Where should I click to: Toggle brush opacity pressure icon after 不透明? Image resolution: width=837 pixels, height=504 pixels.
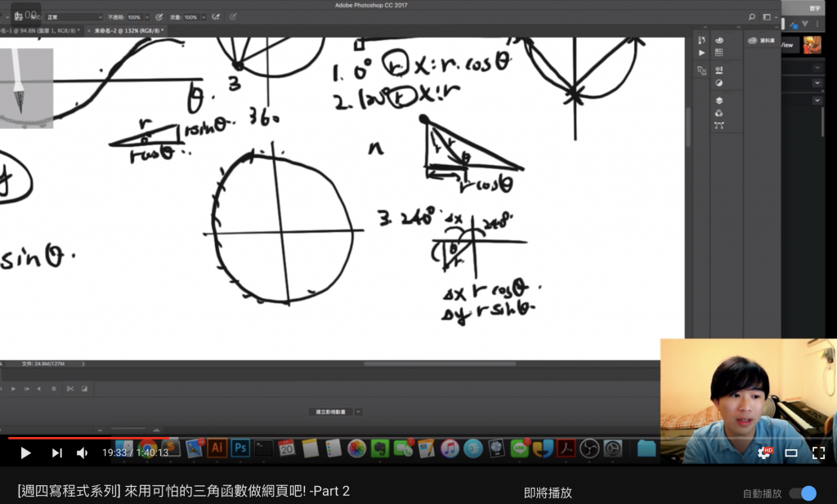(159, 17)
